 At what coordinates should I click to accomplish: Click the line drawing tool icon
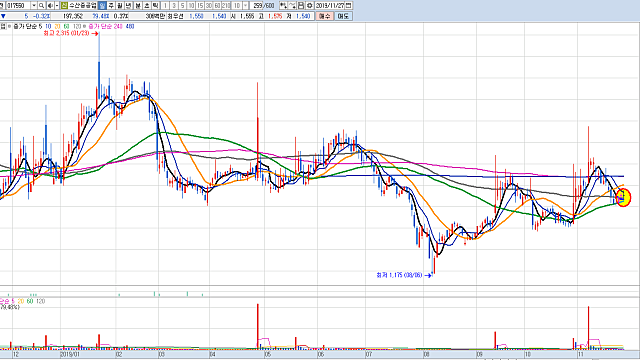pos(292,5)
